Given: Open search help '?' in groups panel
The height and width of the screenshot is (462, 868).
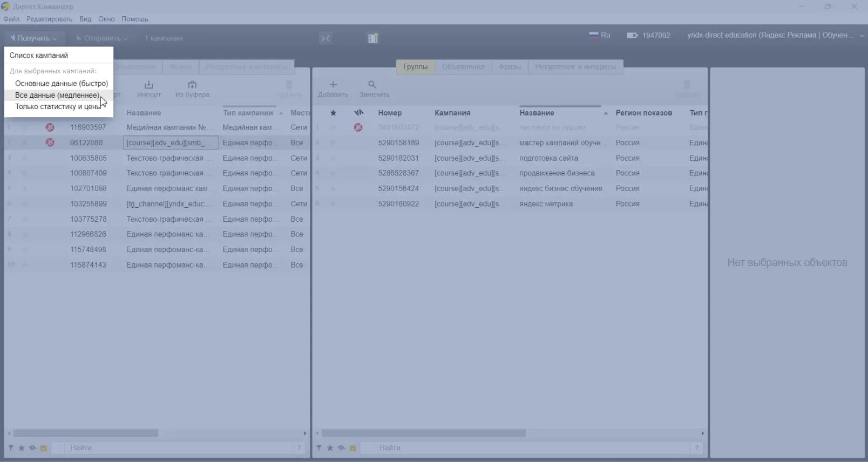Looking at the screenshot, I should pyautogui.click(x=697, y=448).
